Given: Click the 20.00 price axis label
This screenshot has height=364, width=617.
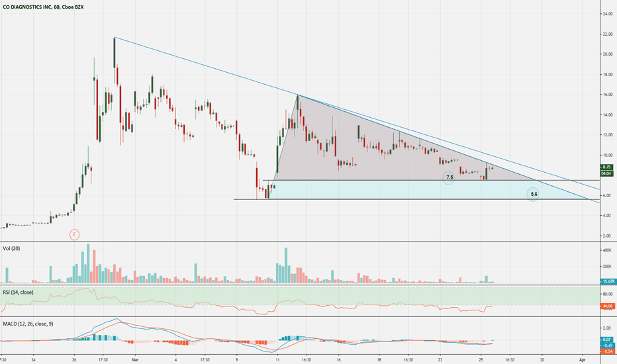Looking at the screenshot, I should (x=608, y=54).
